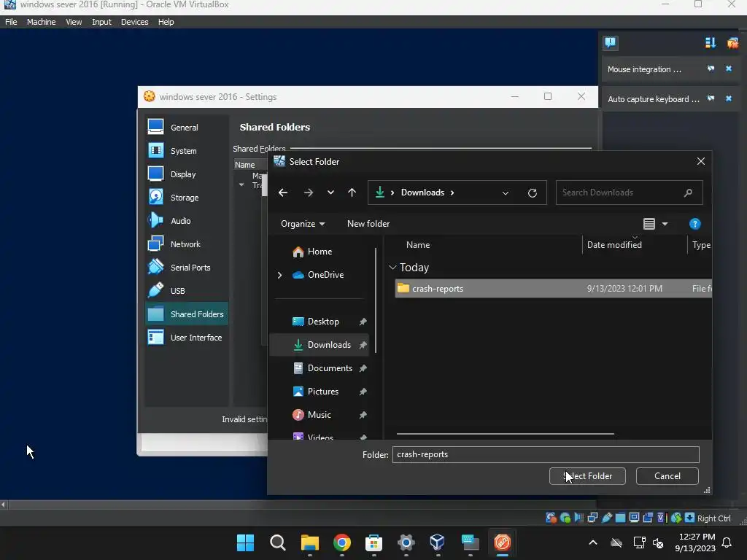Open the Input menu
Screen dimensions: 747x560
tap(101, 22)
